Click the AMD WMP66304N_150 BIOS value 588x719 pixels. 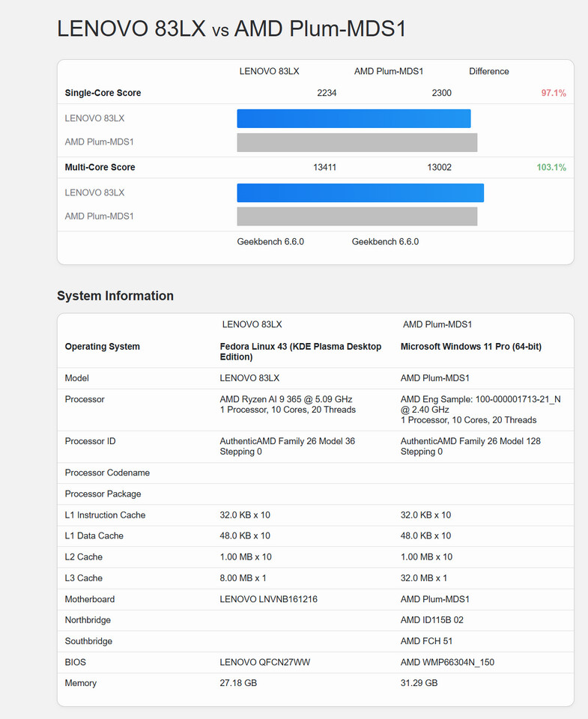(447, 662)
